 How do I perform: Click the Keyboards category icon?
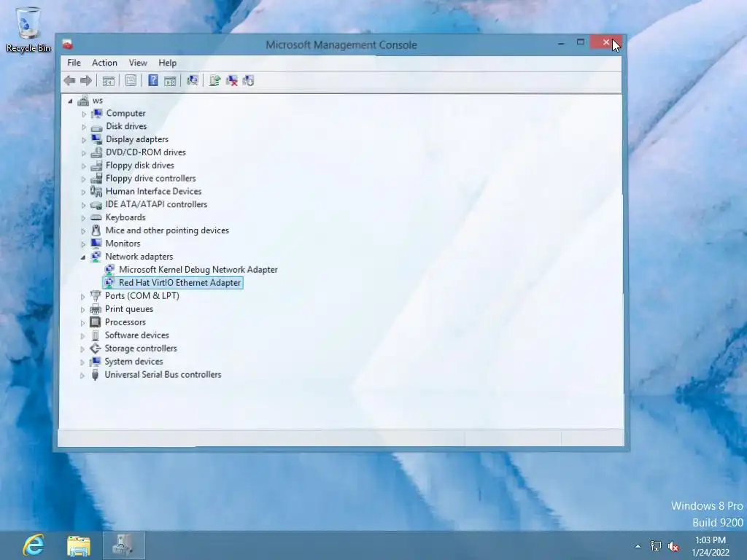[x=96, y=217]
